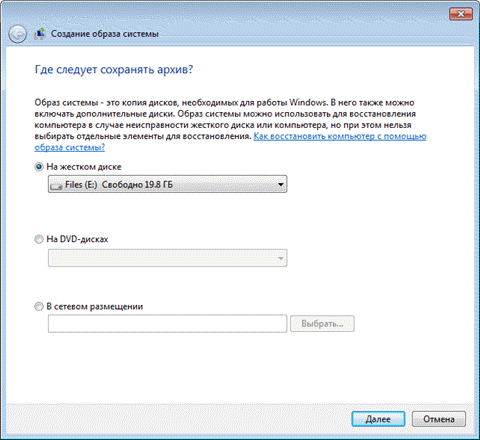Cancel with the "Отмена" button
480x440 pixels.
(x=439, y=419)
